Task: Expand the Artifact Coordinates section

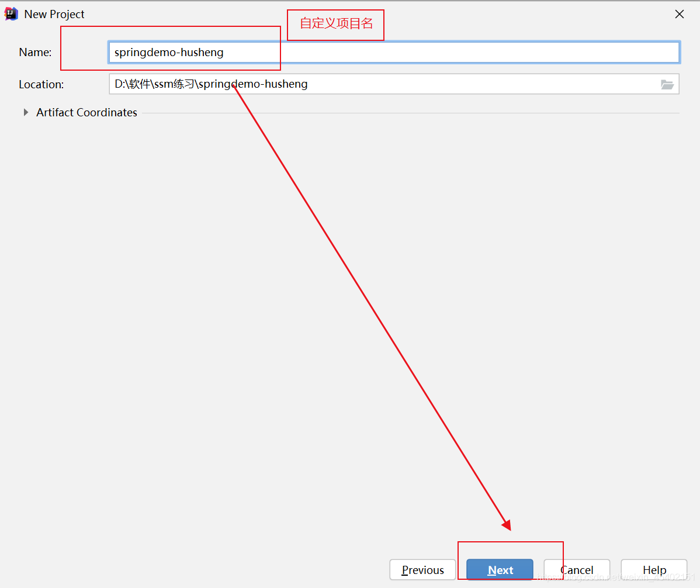Action: point(26,112)
